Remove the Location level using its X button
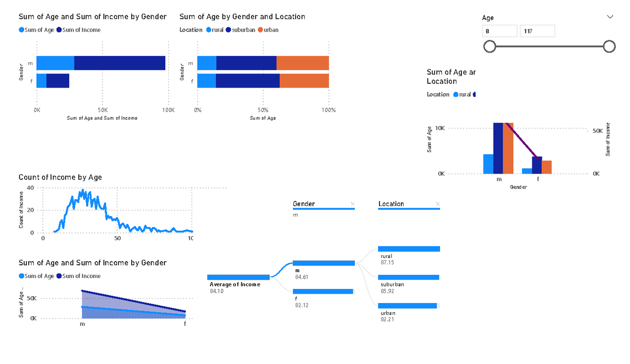Screen dimensions: 630x364 click(438, 204)
